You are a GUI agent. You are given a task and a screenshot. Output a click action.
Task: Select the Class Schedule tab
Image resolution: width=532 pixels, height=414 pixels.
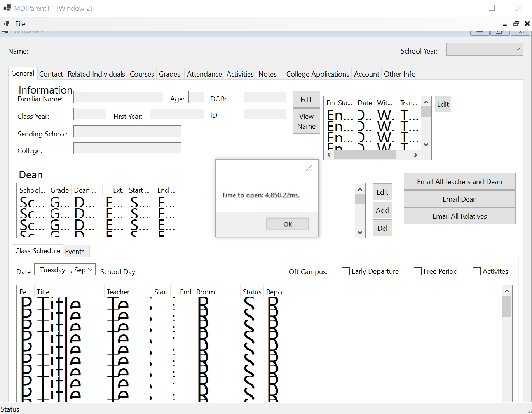pos(38,250)
